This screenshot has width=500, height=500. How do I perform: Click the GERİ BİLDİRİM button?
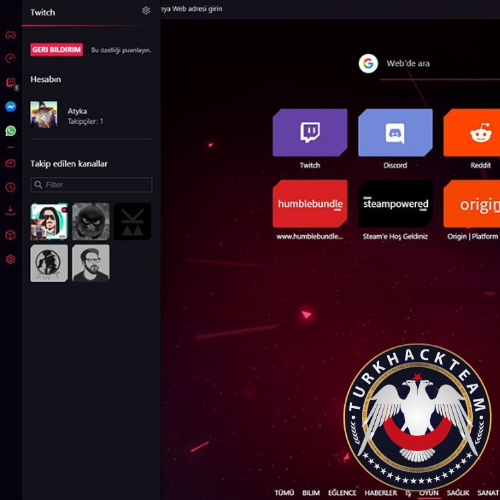pyautogui.click(x=56, y=50)
